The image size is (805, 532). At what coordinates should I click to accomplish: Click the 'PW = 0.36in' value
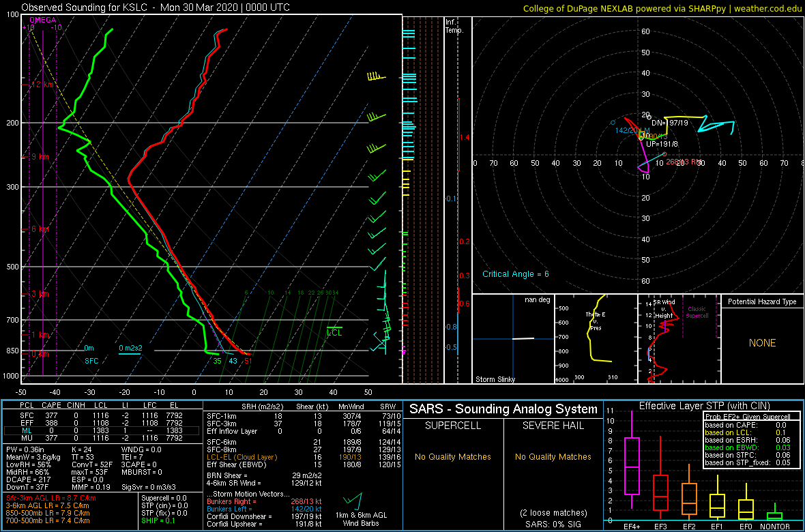click(27, 450)
